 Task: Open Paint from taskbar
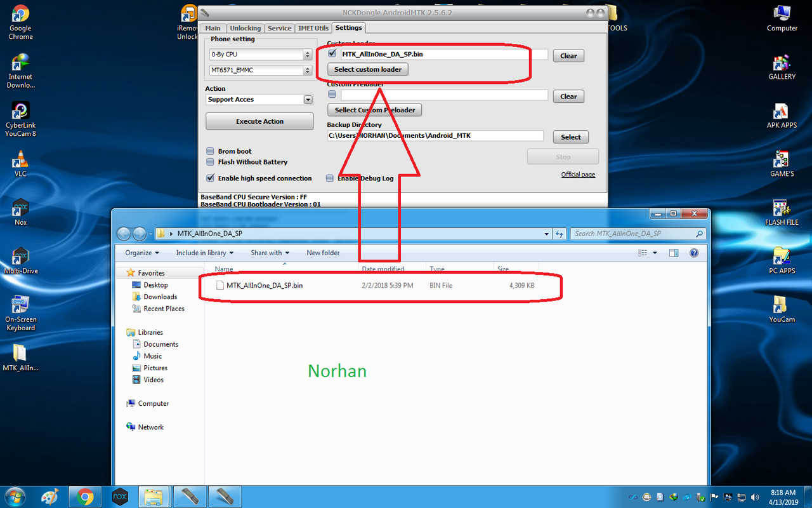click(x=50, y=497)
